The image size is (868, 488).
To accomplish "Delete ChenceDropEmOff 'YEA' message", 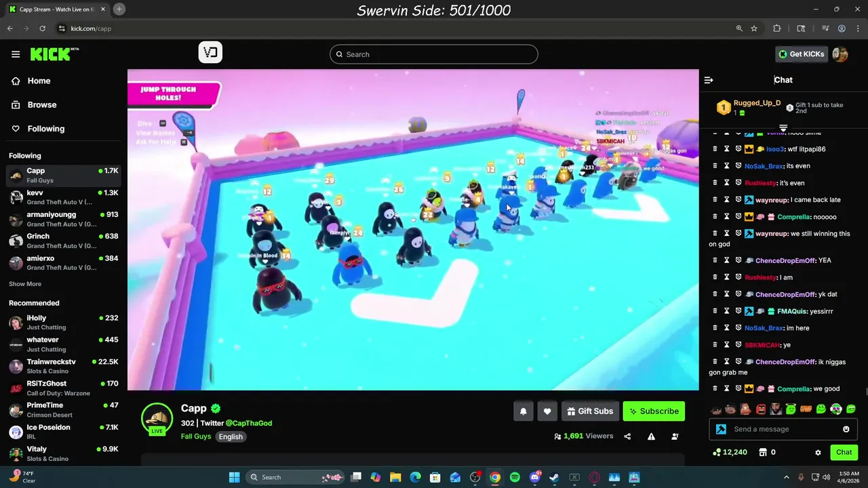I will pos(715,260).
